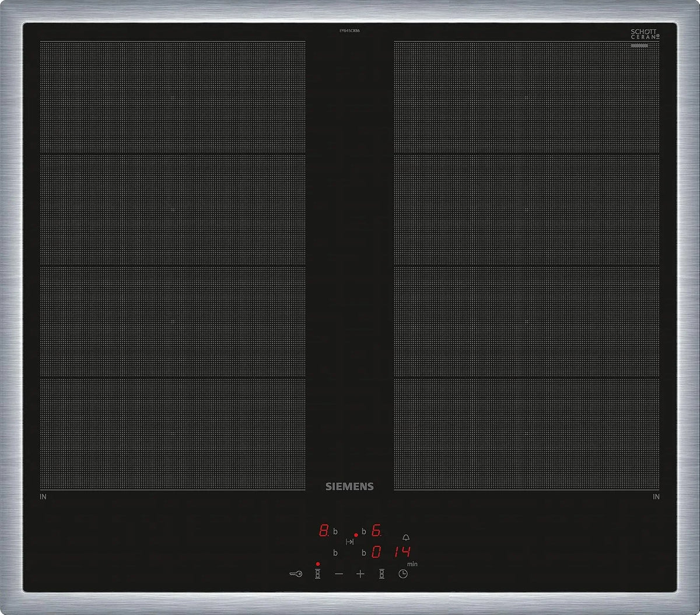700x615 pixels.
Task: Tap the 'b' indicator beside the red 0
Action: click(364, 553)
